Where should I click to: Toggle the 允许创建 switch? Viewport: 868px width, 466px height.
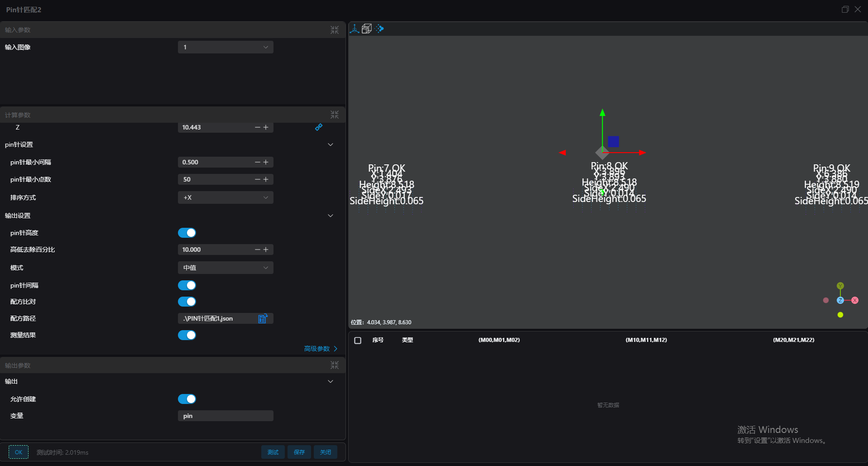(187, 399)
